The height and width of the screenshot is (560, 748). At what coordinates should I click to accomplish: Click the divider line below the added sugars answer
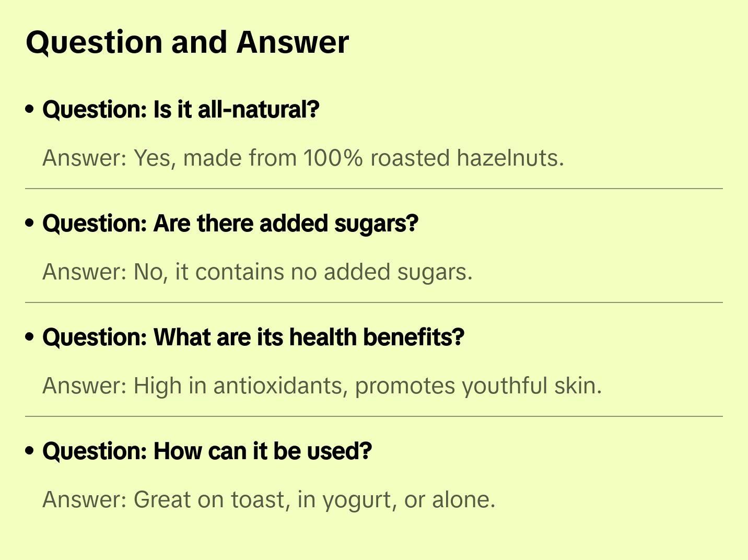(x=374, y=302)
